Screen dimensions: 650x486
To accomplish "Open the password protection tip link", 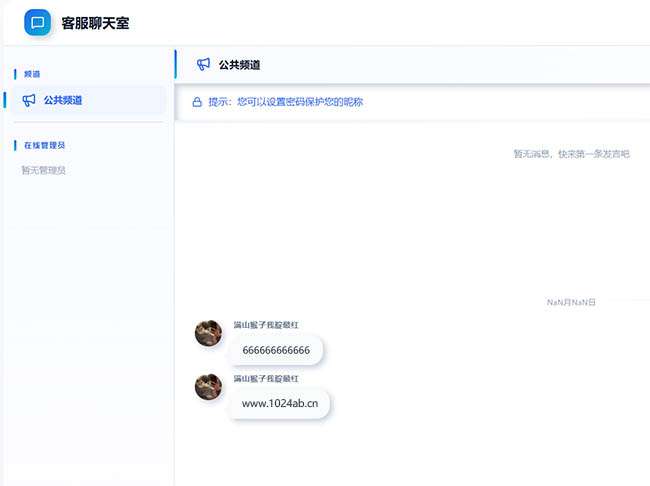I will [286, 102].
